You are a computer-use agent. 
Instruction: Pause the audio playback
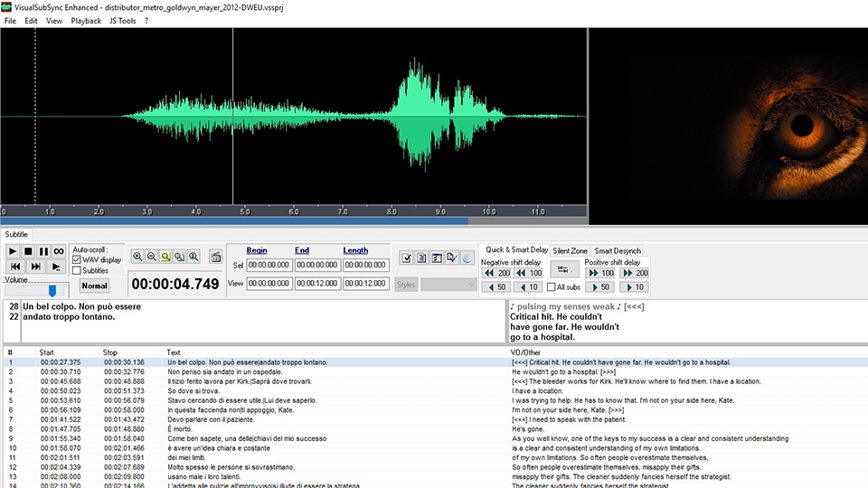(x=43, y=251)
